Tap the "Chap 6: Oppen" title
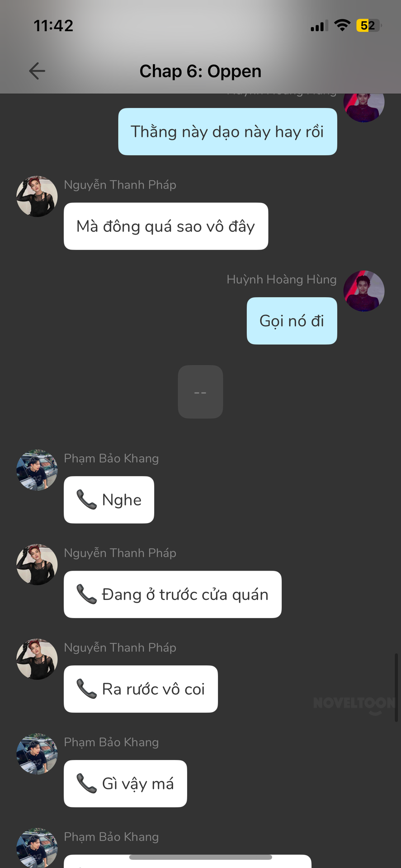This screenshot has width=401, height=868. tap(200, 71)
